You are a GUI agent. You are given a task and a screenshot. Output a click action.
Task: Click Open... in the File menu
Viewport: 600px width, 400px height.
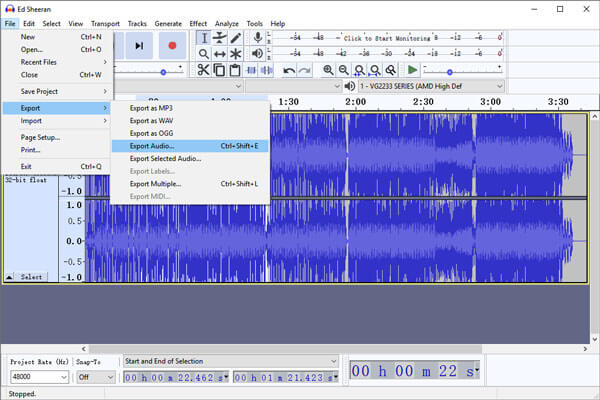[x=57, y=50]
